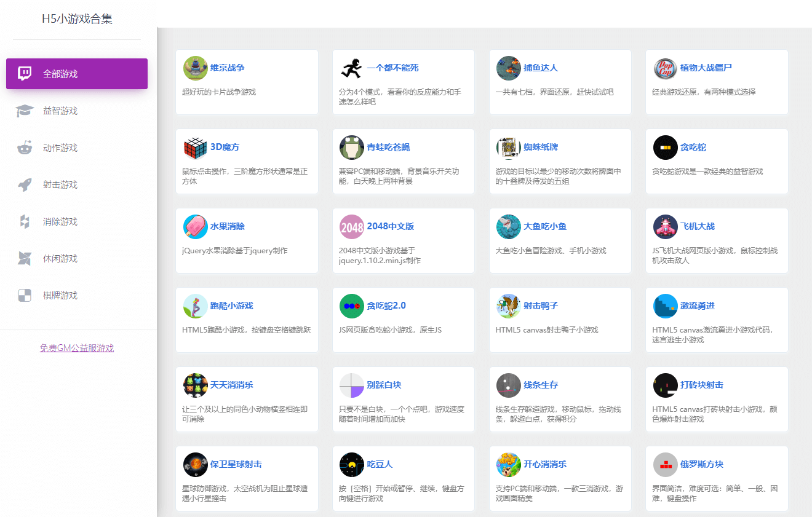The width and height of the screenshot is (812, 517).
Task: Click the 水果消除 popsicle thumbnail
Action: tap(195, 227)
